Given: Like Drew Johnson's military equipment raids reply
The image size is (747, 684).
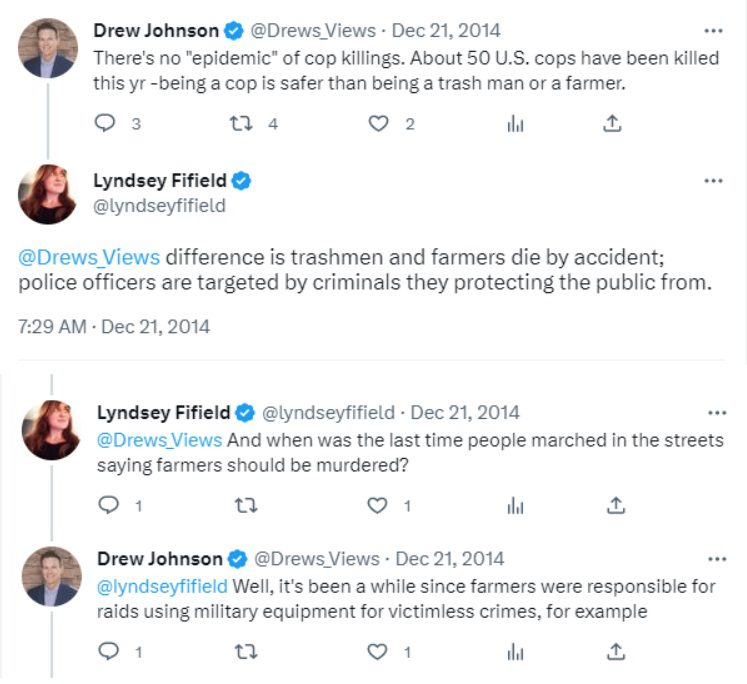Looking at the screenshot, I should (378, 651).
